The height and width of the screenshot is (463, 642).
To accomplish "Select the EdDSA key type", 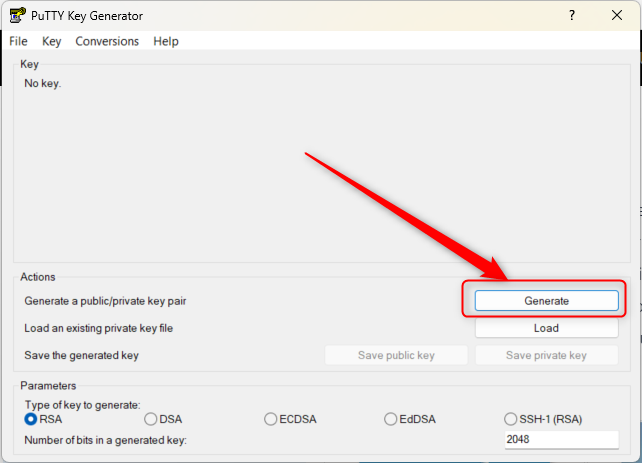I will click(410, 419).
